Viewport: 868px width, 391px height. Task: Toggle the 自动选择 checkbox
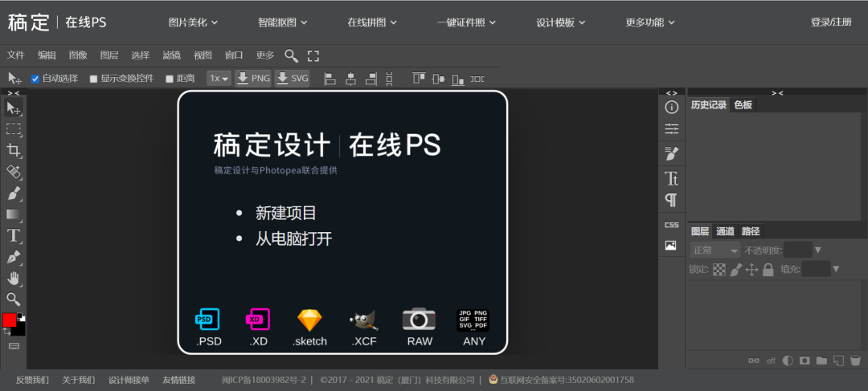35,79
